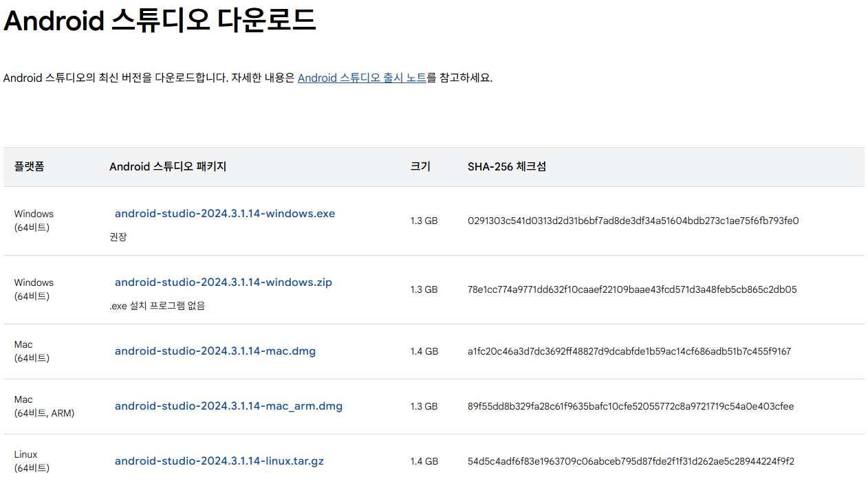
Task: Download android-studio-2024.3.1.14-mac.dmg
Action: [215, 351]
